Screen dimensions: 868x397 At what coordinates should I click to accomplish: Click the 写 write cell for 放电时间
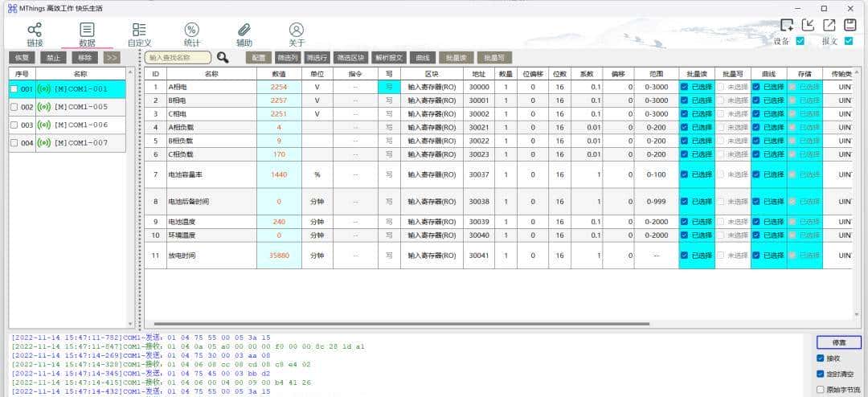coord(389,256)
